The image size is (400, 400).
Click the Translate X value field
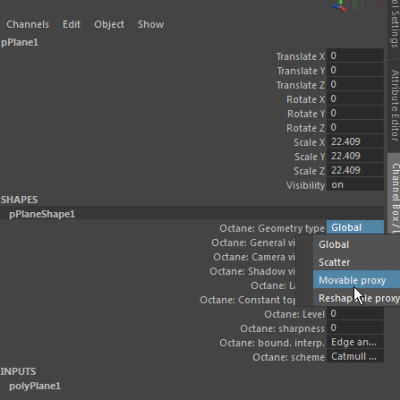click(355, 56)
